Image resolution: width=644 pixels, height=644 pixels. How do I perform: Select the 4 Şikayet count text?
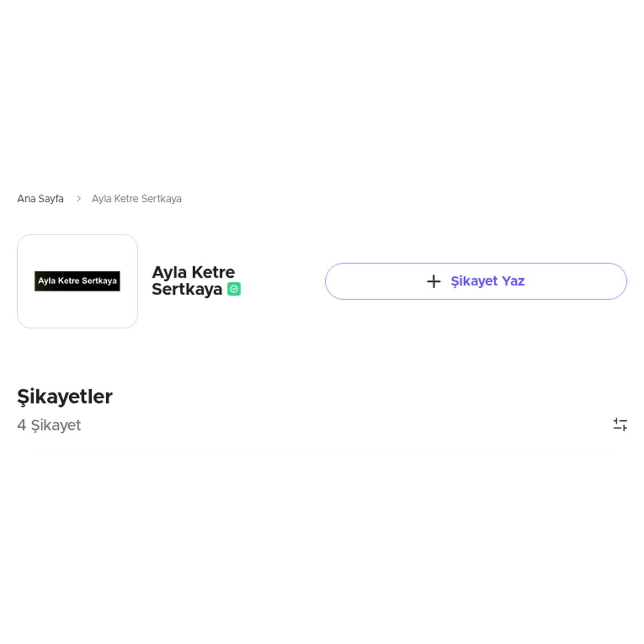[49, 425]
